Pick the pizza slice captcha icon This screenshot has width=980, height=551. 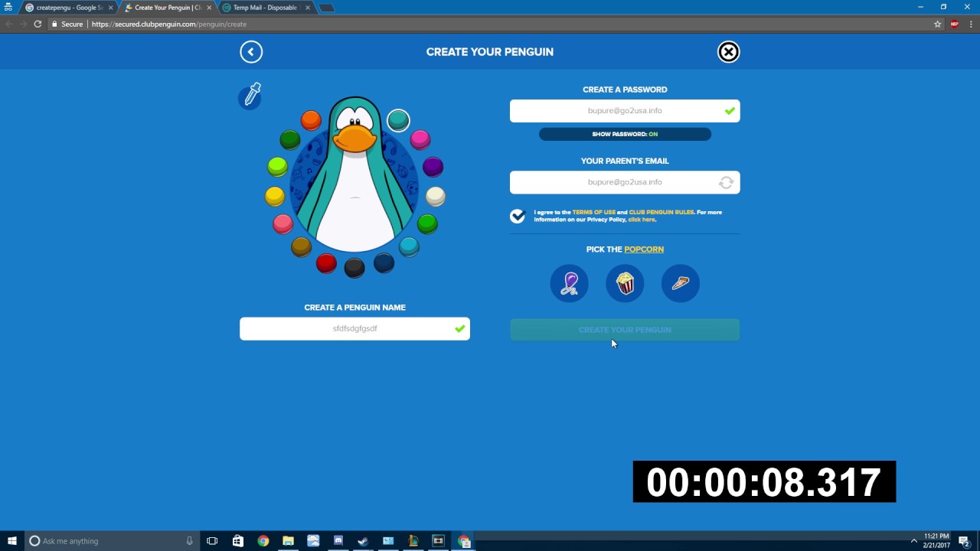click(x=680, y=283)
